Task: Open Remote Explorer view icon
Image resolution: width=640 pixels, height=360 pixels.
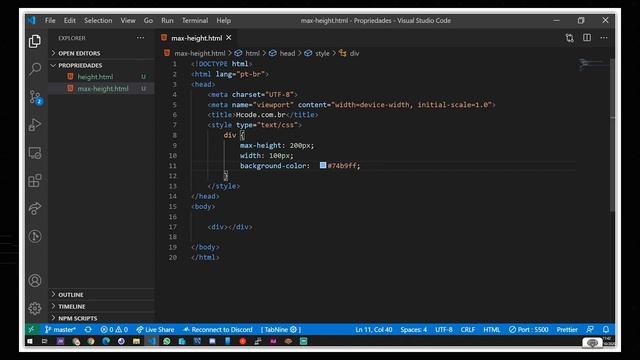Action: pos(35,153)
